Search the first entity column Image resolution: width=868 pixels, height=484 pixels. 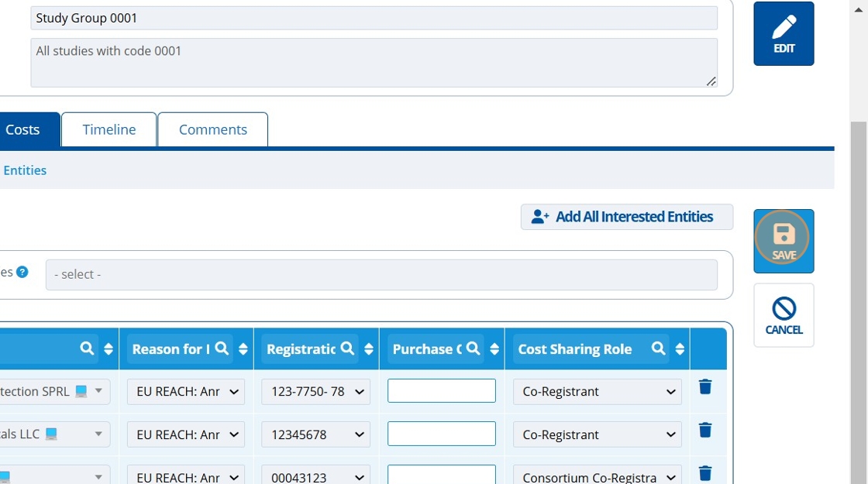87,348
